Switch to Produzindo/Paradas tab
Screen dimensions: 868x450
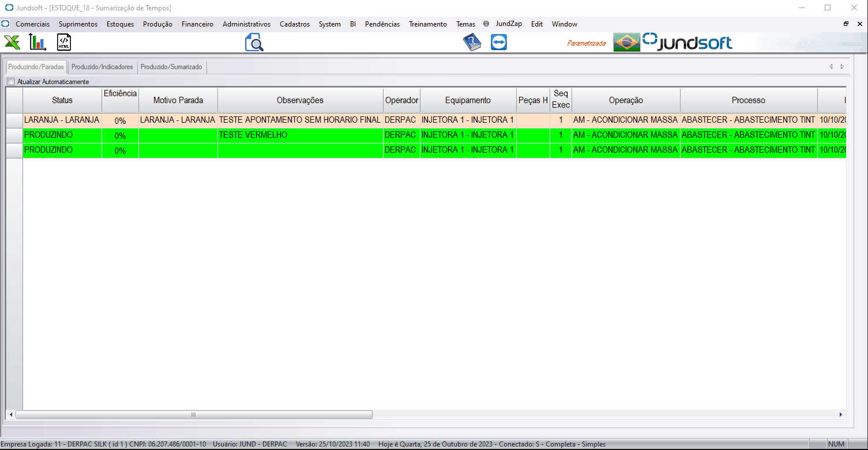36,67
